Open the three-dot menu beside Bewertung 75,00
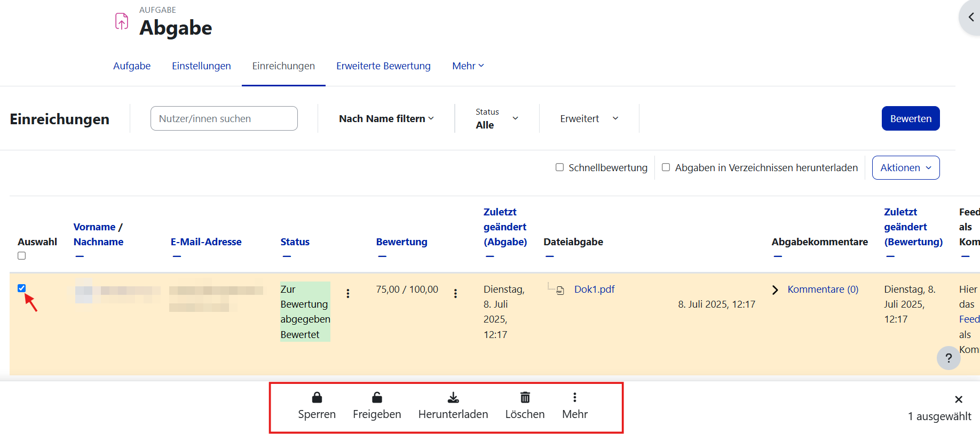Viewport: 980px width, 434px height. coord(455,293)
